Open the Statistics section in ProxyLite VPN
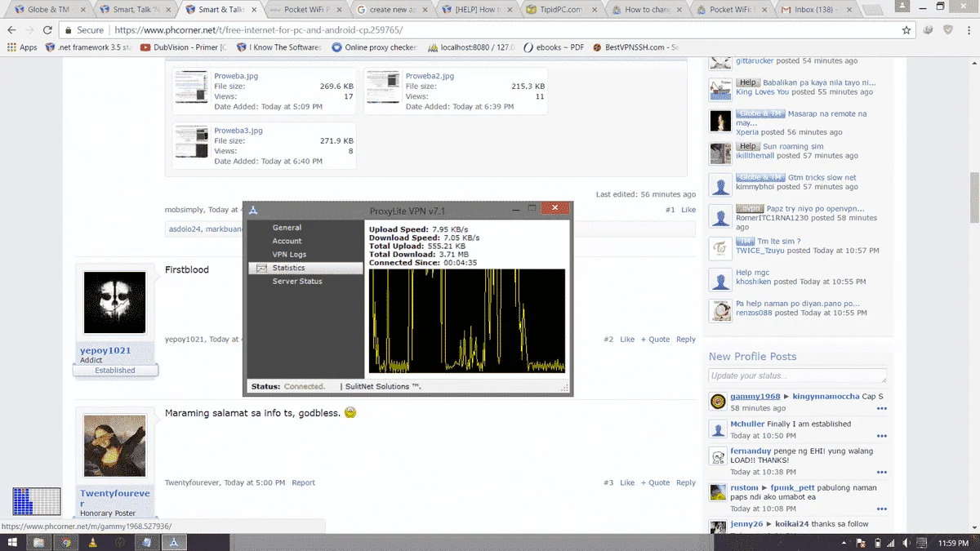This screenshot has width=980, height=551. (305, 268)
